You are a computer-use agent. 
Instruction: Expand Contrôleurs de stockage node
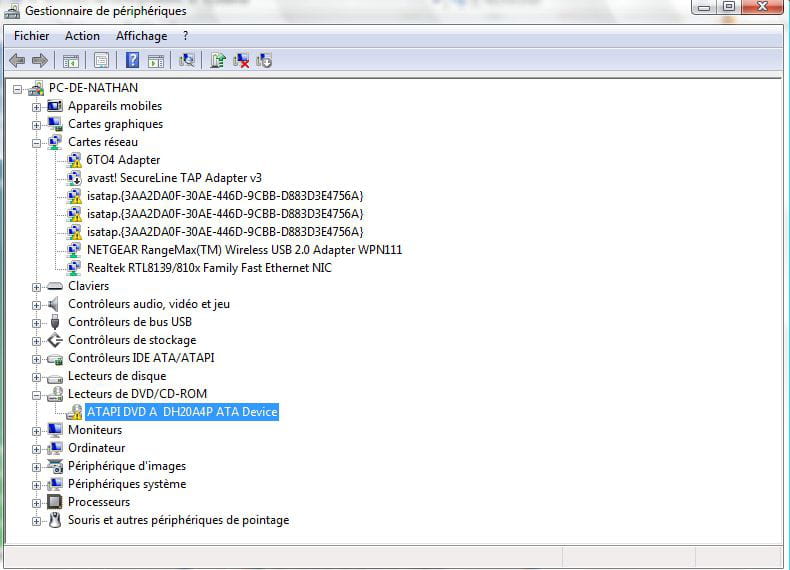coord(36,341)
